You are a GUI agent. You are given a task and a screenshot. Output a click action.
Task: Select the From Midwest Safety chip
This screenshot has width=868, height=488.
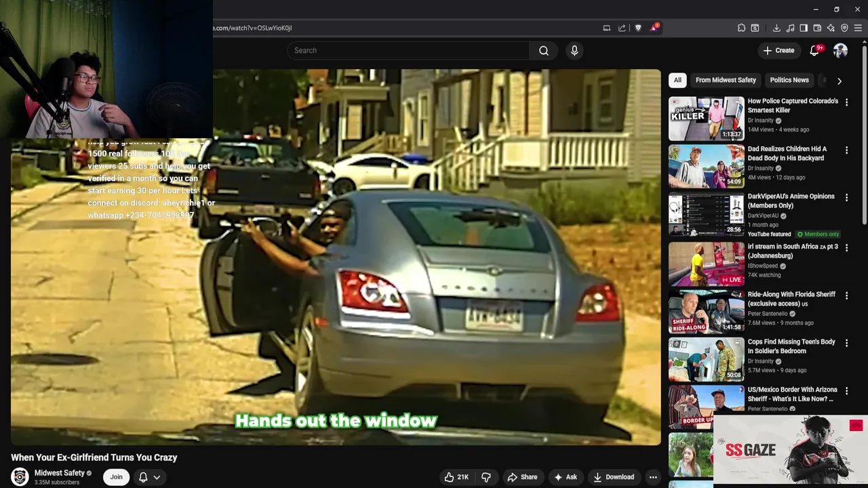tap(726, 80)
